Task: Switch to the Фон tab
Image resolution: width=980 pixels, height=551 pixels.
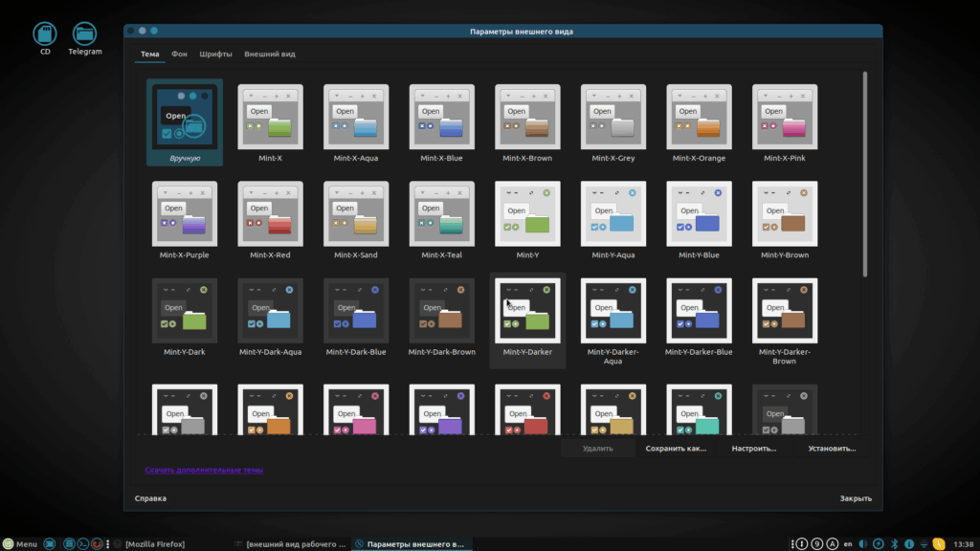Action: coord(179,54)
